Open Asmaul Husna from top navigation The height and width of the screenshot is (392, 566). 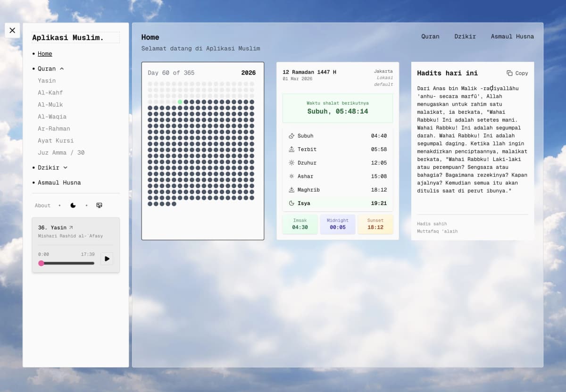click(512, 36)
